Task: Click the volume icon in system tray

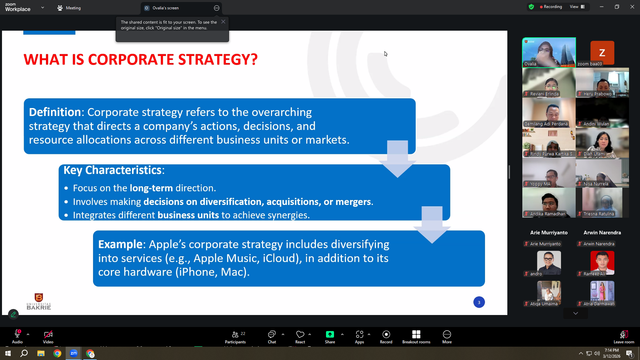Action: (597, 353)
